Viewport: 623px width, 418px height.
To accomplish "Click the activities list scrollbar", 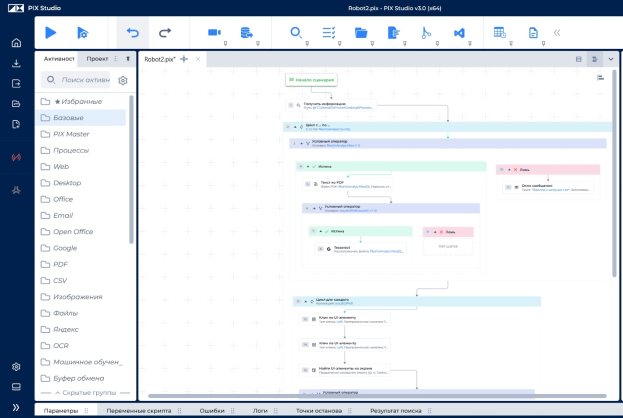I will coord(131,169).
